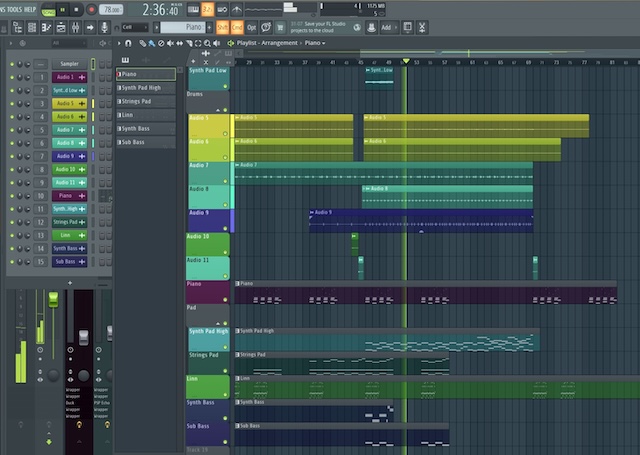Viewport: 640px width, 455px height.
Task: Click the Audio 9 channel button
Action: pyautogui.click(x=69, y=156)
